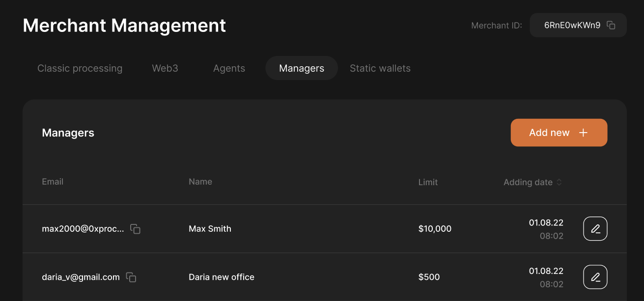
Task: Select Merchant ID value 6RnE0wKWn9
Action: pos(572,25)
